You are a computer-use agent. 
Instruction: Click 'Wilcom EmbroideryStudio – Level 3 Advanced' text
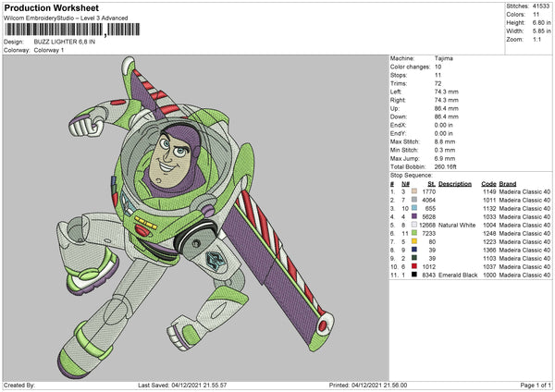(66, 18)
